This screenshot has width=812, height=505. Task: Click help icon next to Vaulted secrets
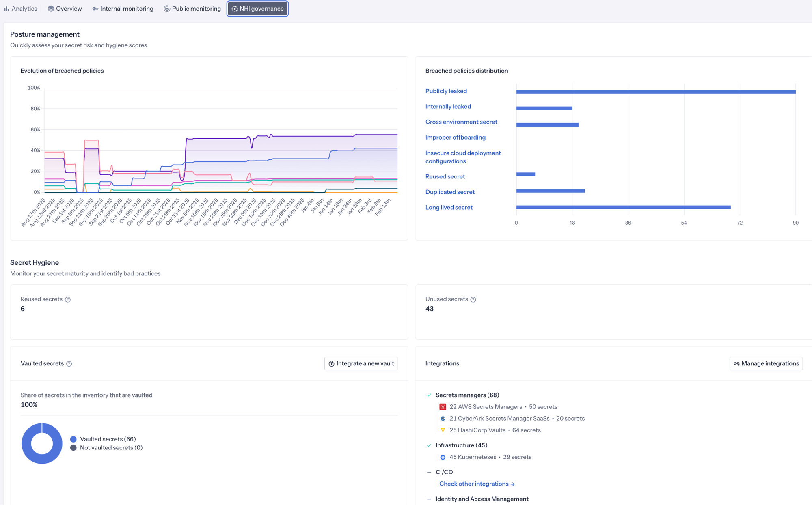point(69,364)
